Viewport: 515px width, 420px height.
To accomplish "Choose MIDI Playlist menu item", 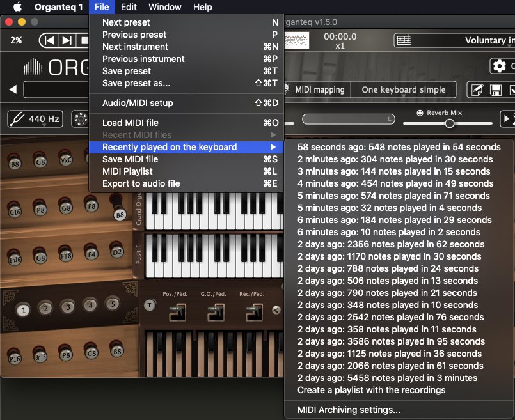I will point(187,171).
